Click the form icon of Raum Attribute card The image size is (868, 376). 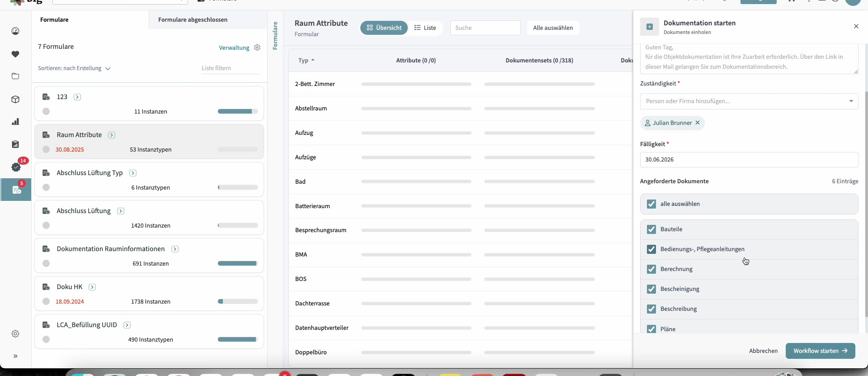pyautogui.click(x=46, y=135)
